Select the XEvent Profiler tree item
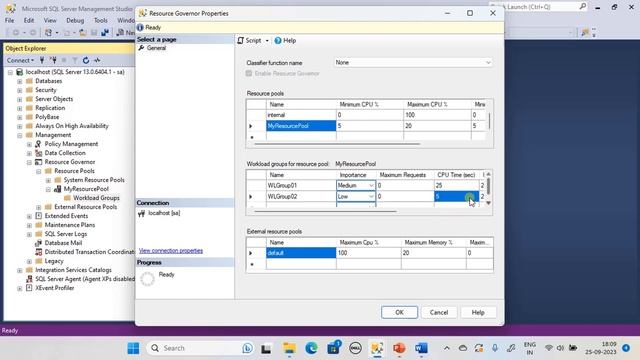Screen dimensions: 640x360 tap(55, 288)
